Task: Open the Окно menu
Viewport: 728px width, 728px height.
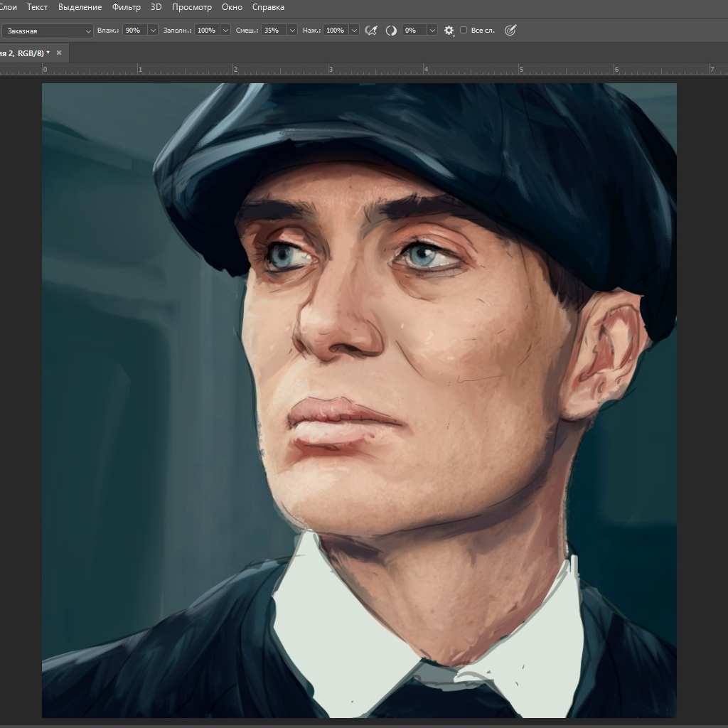Action: pyautogui.click(x=232, y=7)
